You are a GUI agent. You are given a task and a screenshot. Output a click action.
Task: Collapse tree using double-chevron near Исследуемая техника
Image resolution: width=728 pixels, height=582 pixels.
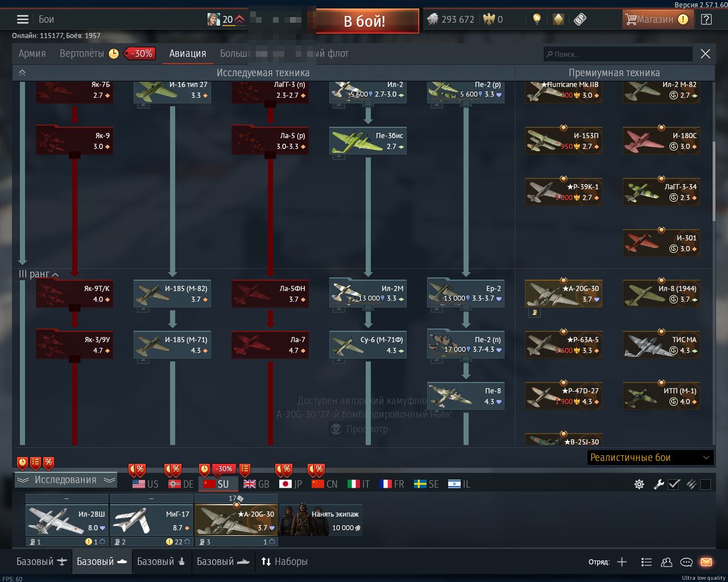point(22,73)
